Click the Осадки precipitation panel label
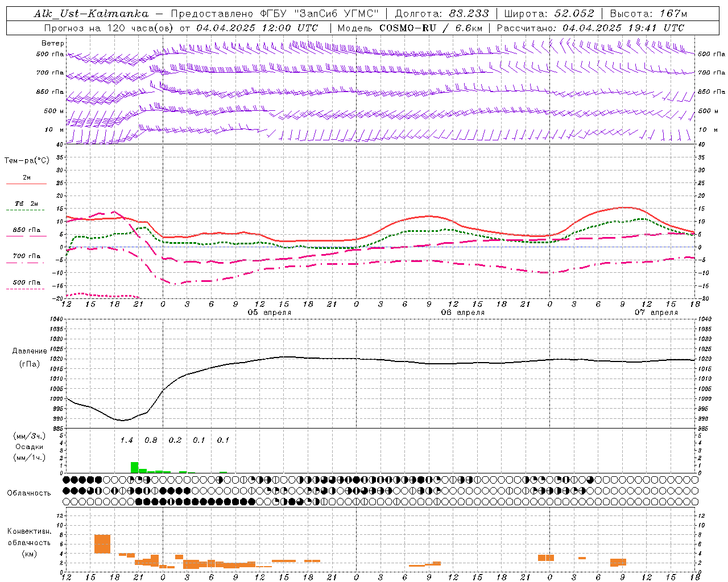The height and width of the screenshot is (582, 728). click(29, 447)
